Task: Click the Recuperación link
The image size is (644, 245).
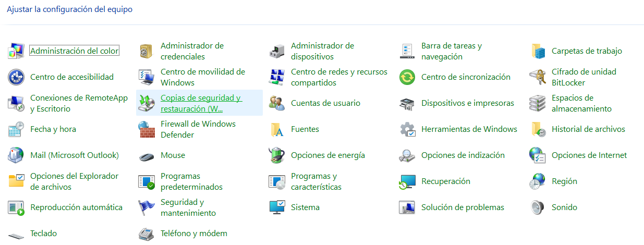Action: coord(446,181)
